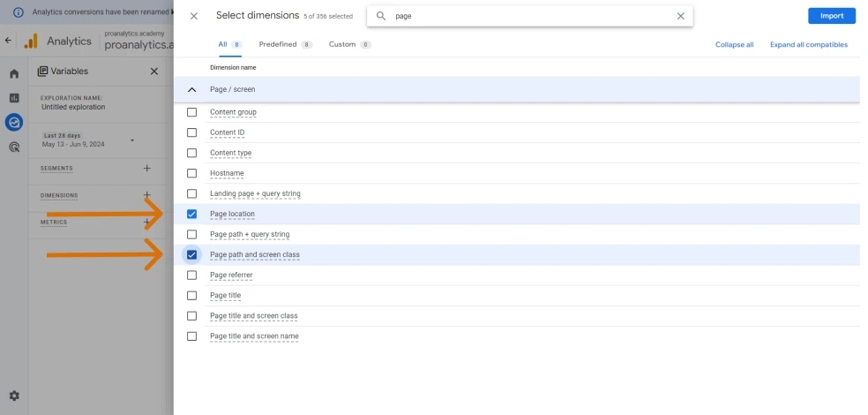Check Page title and screen name checkbox
The image size is (868, 415).
click(x=191, y=336)
